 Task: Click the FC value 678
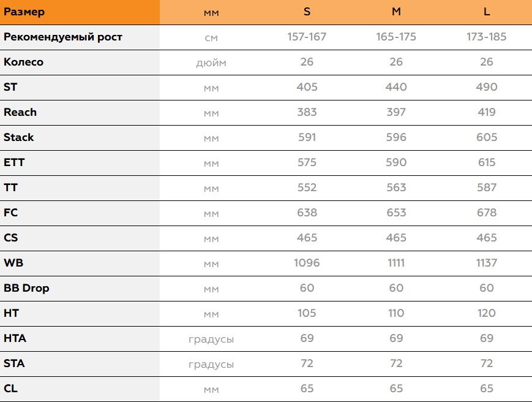pyautogui.click(x=487, y=213)
